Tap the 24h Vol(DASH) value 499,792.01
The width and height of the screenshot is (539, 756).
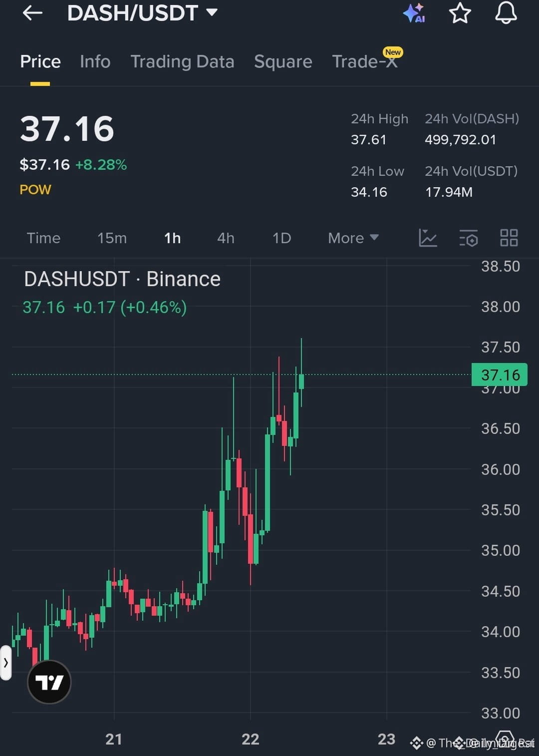coord(460,140)
